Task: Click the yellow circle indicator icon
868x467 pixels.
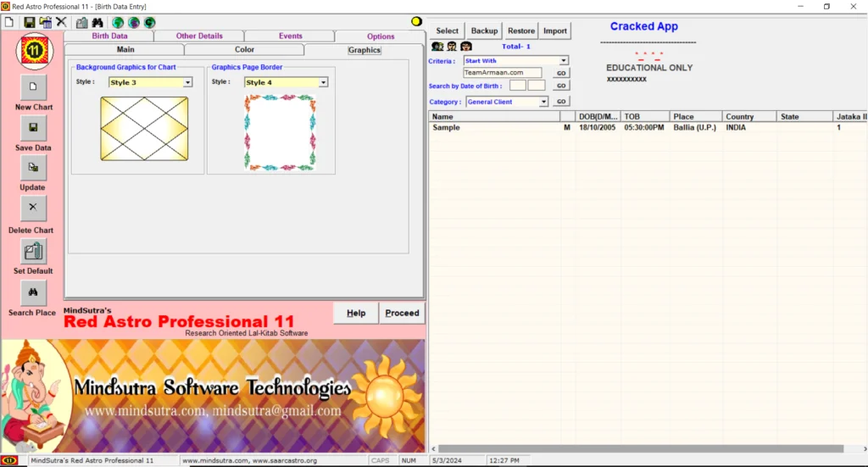Action: [x=416, y=21]
